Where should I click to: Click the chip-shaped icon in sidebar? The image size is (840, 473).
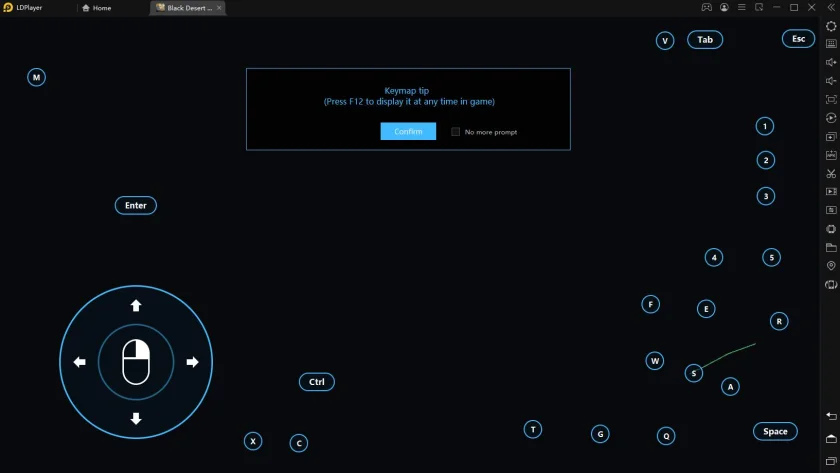pyautogui.click(x=831, y=229)
